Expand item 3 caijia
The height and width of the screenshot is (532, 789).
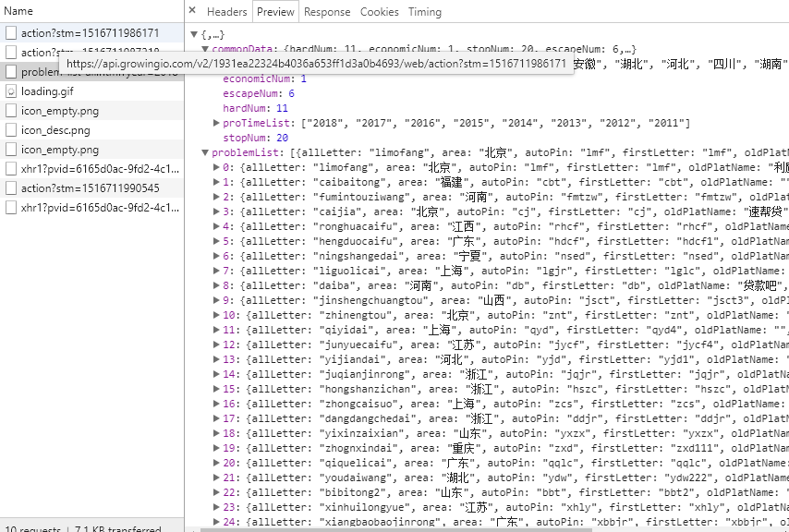(216, 212)
